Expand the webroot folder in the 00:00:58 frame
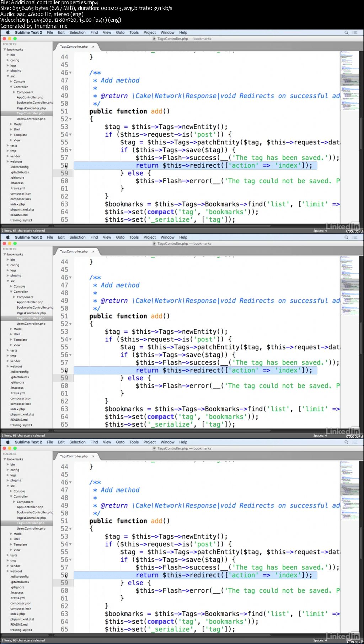 (8, 366)
